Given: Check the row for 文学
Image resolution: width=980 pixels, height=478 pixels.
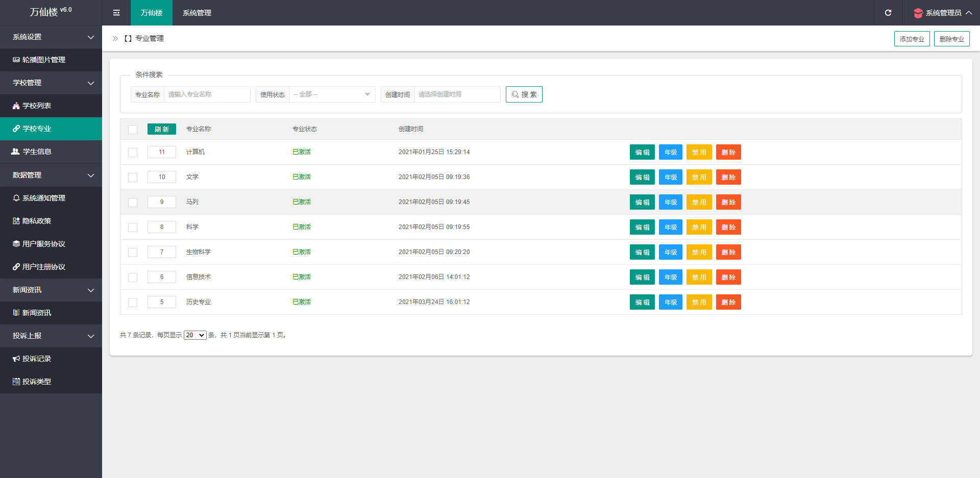Looking at the screenshot, I should (x=133, y=177).
